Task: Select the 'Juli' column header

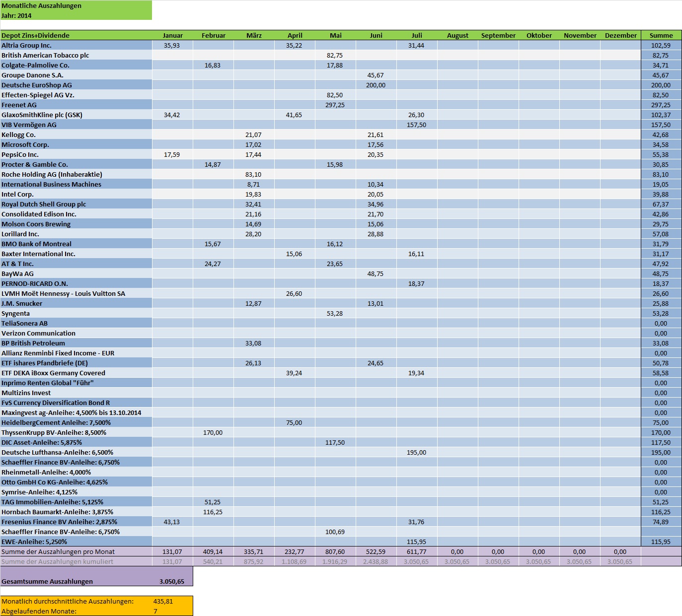Action: pos(417,35)
